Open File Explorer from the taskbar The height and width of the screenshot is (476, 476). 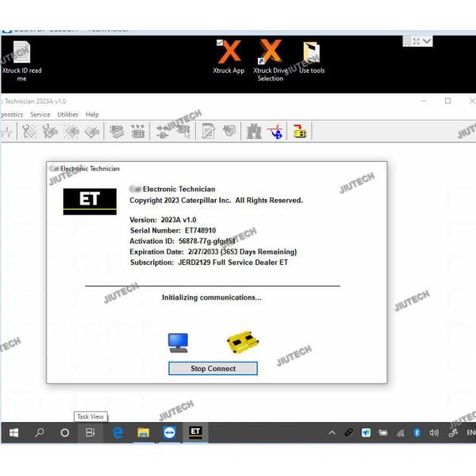click(144, 432)
